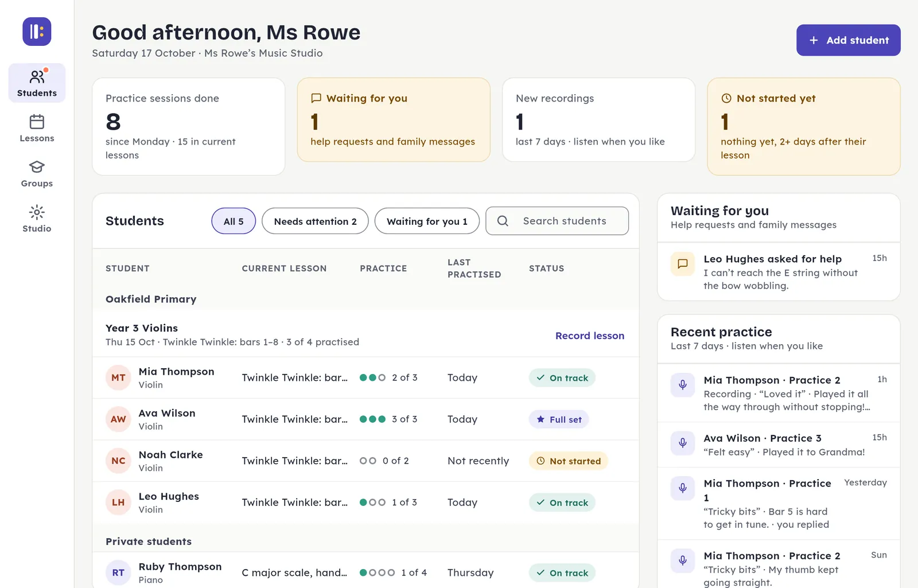Click Ruby Thompson's C major scale lesson
Viewport: 918px width, 588px height.
click(x=294, y=573)
